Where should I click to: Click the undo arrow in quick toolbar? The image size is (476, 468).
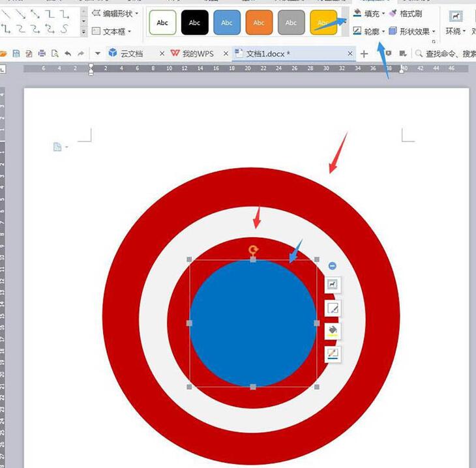67,53
